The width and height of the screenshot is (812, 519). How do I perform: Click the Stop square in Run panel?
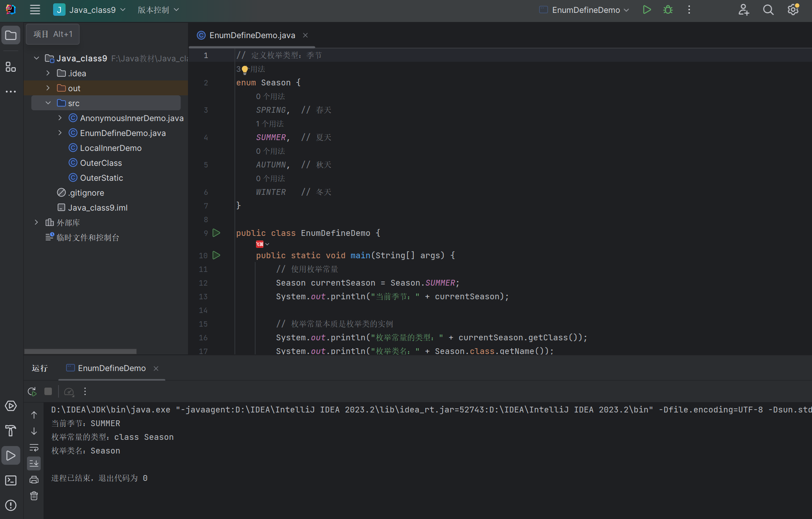(48, 391)
